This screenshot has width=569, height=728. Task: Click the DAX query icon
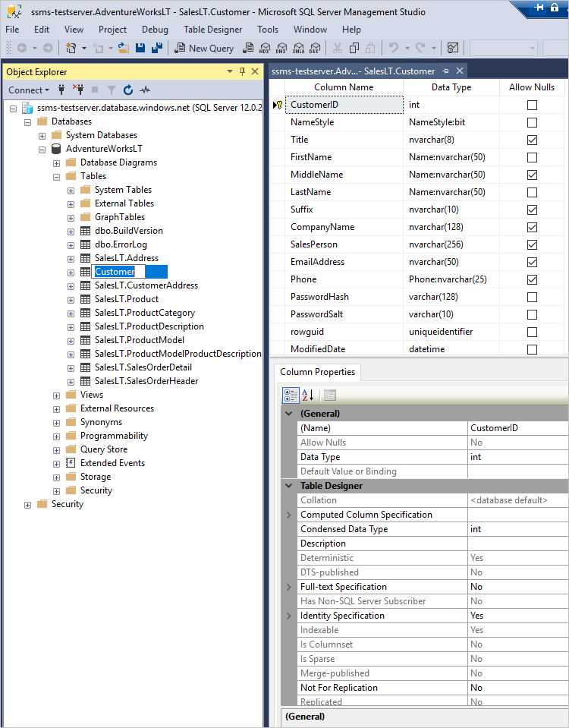point(315,48)
